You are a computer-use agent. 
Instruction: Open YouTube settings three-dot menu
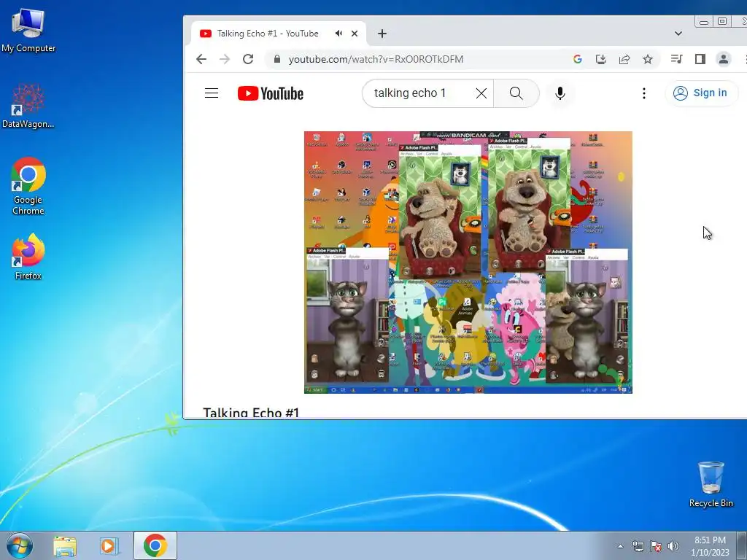pos(644,93)
